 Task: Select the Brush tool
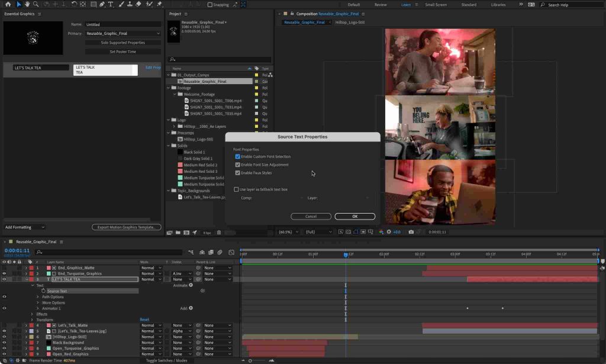click(121, 4)
